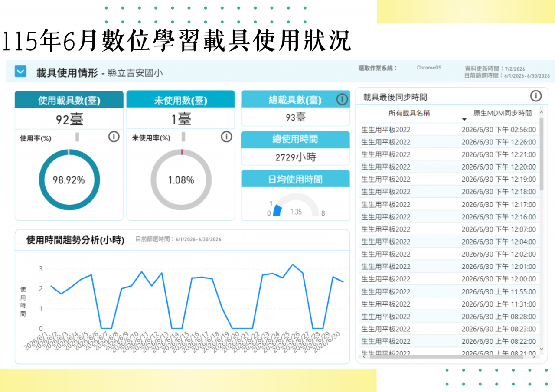Click the 使用時間趨勢分析(小時) chart title

(x=75, y=240)
